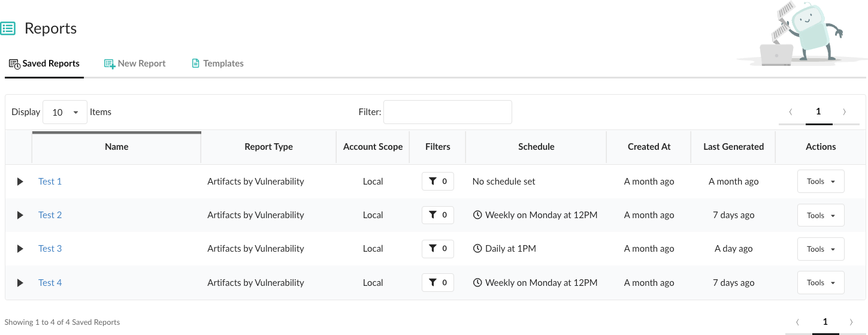Click the filter funnel icon for Test 2
The width and height of the screenshot is (868, 335).
click(x=433, y=215)
